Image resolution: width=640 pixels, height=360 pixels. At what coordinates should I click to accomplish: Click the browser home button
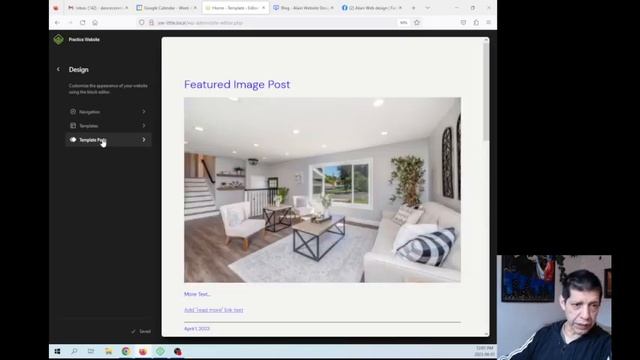click(x=95, y=22)
